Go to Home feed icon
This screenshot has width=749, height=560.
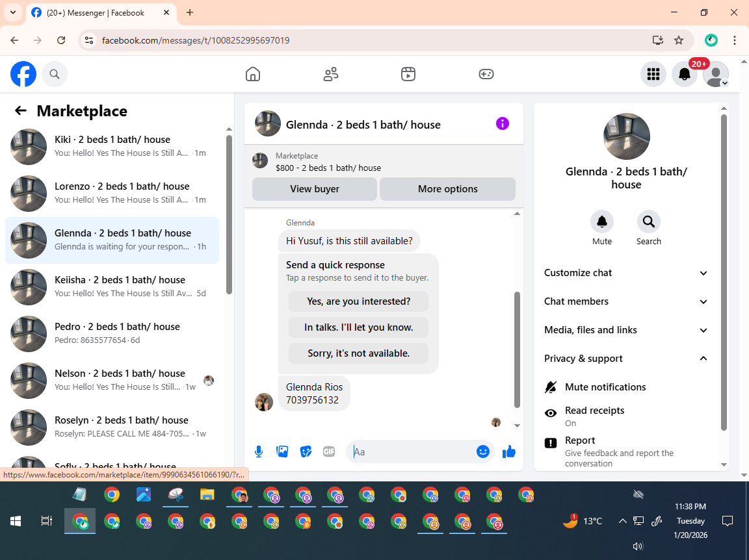(x=253, y=74)
